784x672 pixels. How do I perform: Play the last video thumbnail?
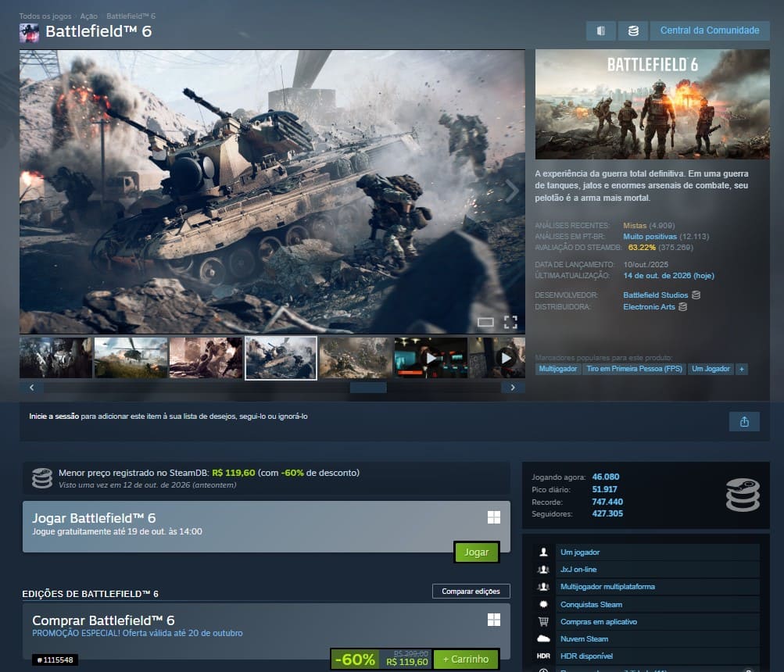tap(497, 358)
